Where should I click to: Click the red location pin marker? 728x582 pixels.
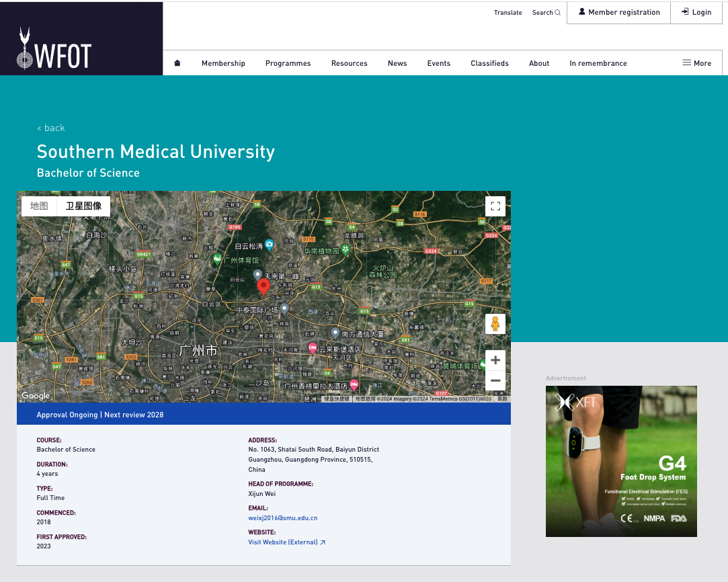pyautogui.click(x=264, y=286)
